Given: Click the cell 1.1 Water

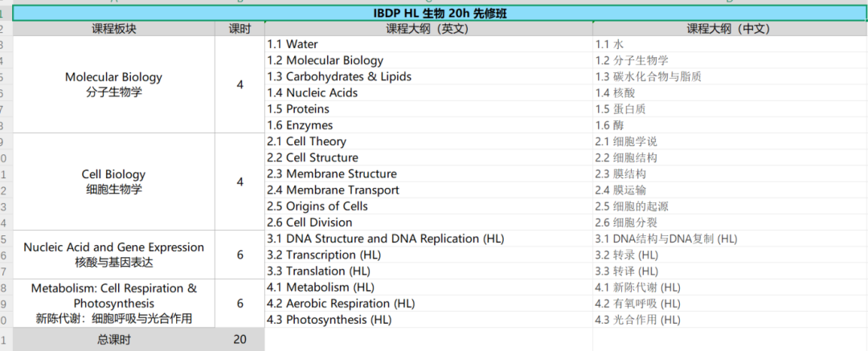Looking at the screenshot, I should point(428,44).
